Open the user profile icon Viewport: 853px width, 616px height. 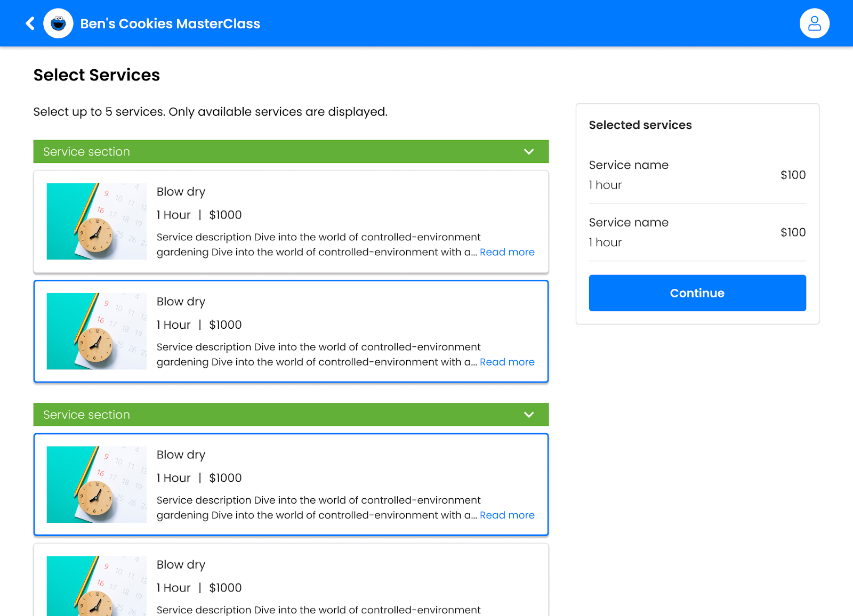[814, 23]
